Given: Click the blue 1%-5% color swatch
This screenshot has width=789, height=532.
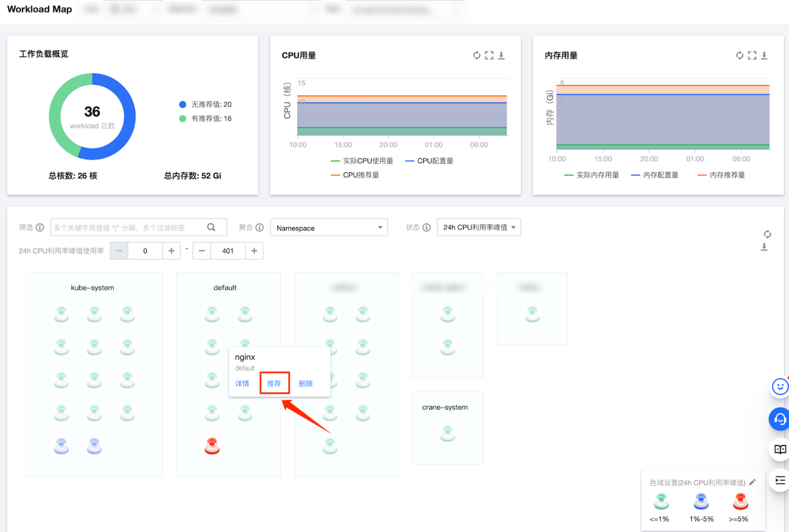Looking at the screenshot, I should click(x=701, y=501).
